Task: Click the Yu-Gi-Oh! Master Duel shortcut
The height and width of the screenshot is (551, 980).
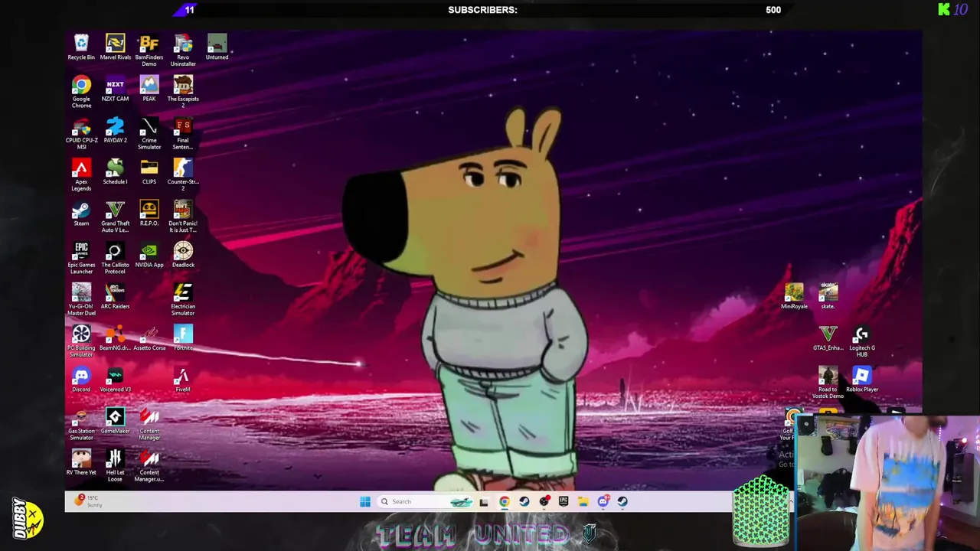Action: [81, 298]
